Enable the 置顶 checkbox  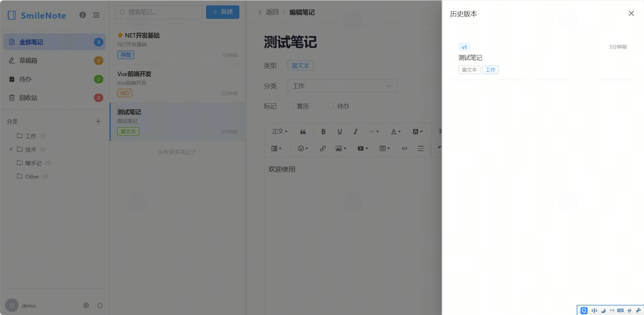(290, 106)
